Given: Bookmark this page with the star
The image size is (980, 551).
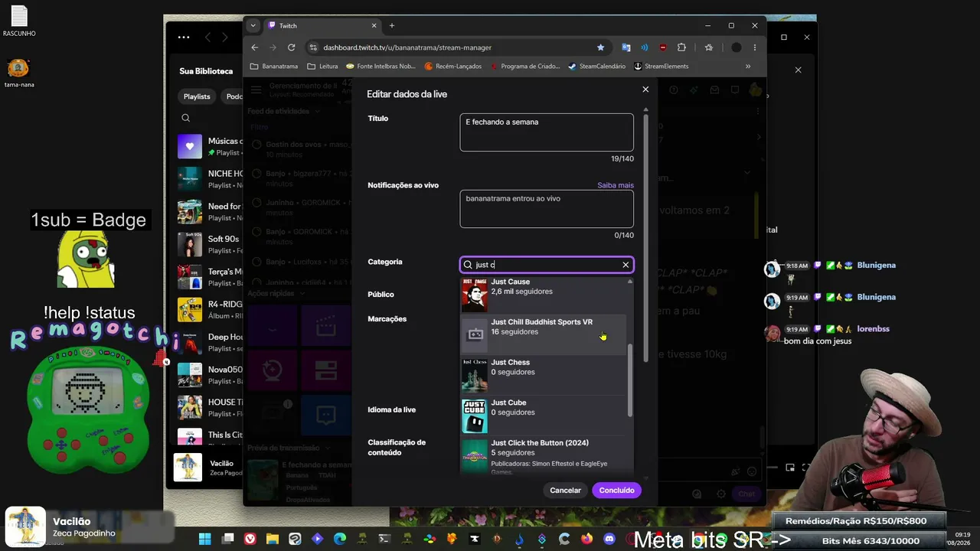Looking at the screenshot, I should 600,47.
